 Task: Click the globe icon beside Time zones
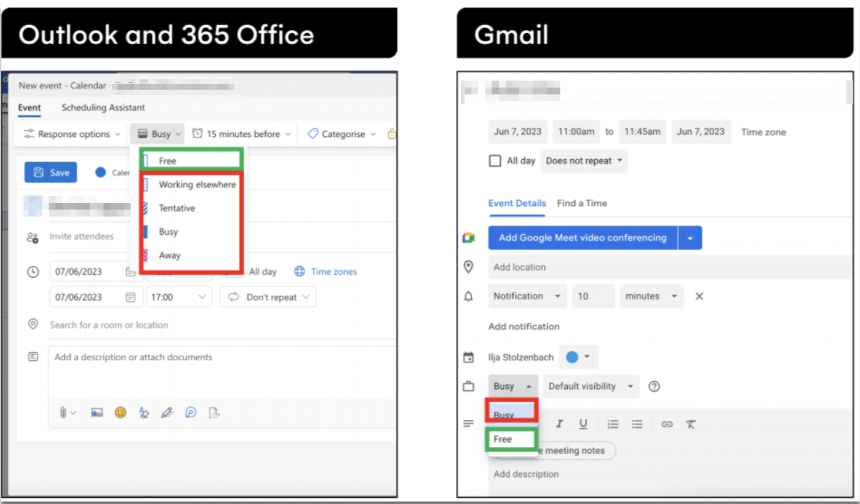pyautogui.click(x=300, y=271)
